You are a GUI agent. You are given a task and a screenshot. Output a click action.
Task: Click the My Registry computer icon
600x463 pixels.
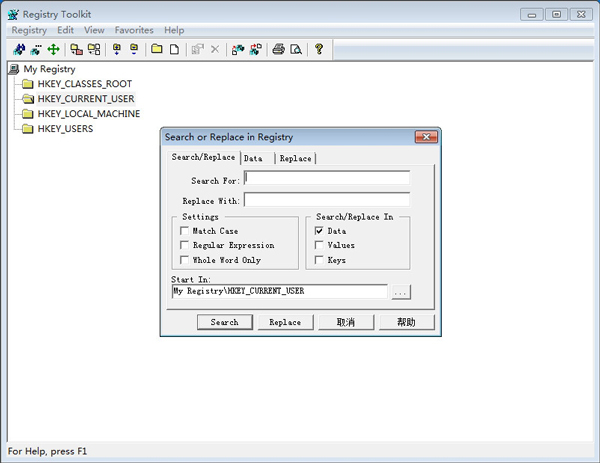14,69
